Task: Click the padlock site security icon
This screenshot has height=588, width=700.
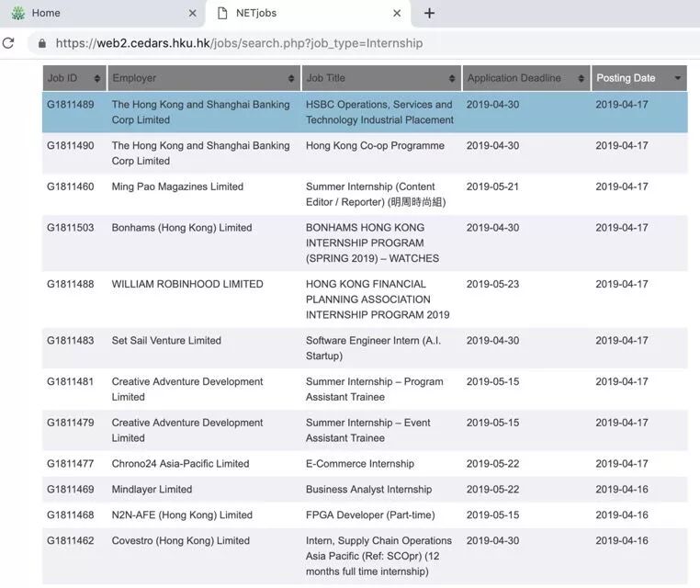Action: pos(40,43)
